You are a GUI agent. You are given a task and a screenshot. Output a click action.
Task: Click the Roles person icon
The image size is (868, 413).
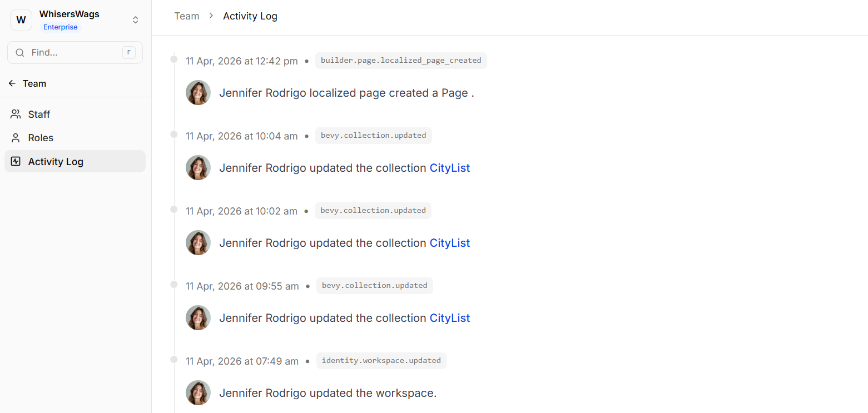click(16, 138)
